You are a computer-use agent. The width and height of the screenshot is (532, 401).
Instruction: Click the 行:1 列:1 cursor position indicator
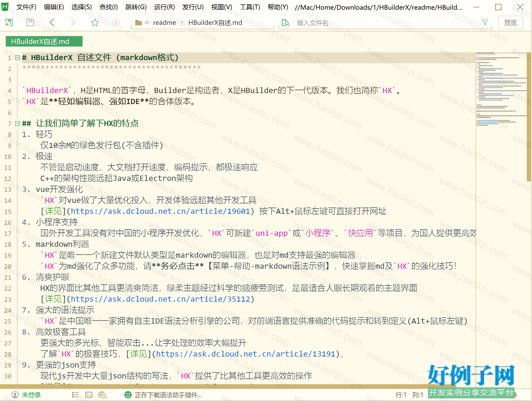click(x=409, y=395)
